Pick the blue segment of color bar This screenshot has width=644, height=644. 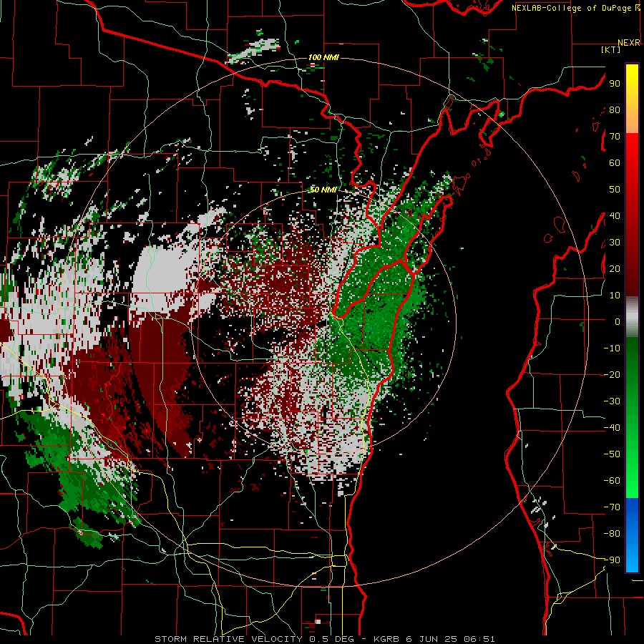632,535
